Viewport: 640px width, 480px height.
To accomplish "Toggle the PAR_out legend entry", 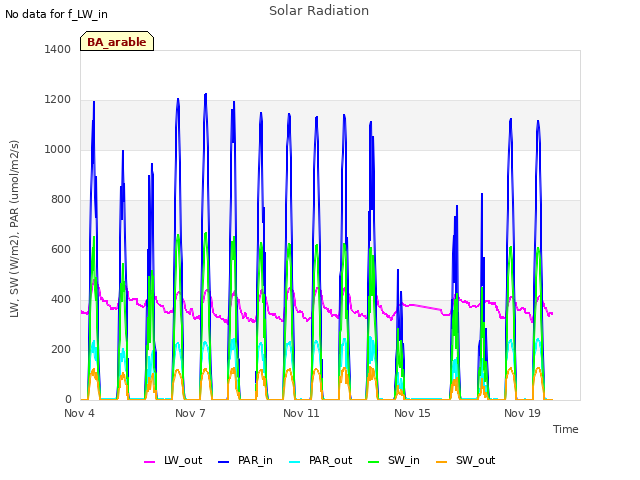I will coord(320,460).
